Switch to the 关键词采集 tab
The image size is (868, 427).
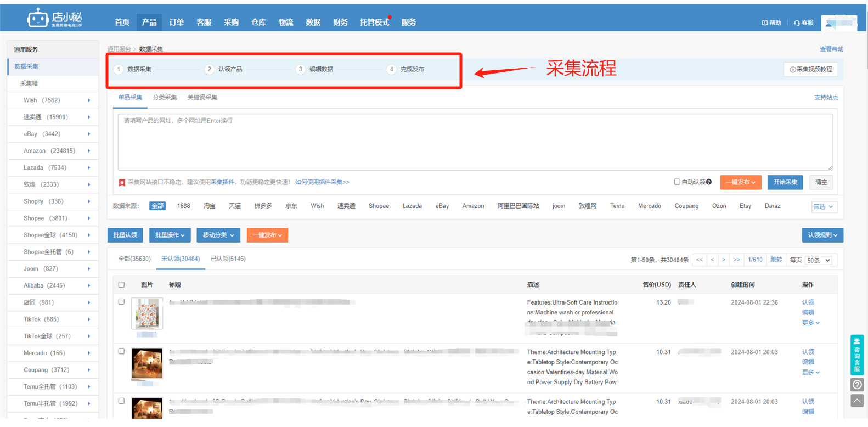[202, 98]
